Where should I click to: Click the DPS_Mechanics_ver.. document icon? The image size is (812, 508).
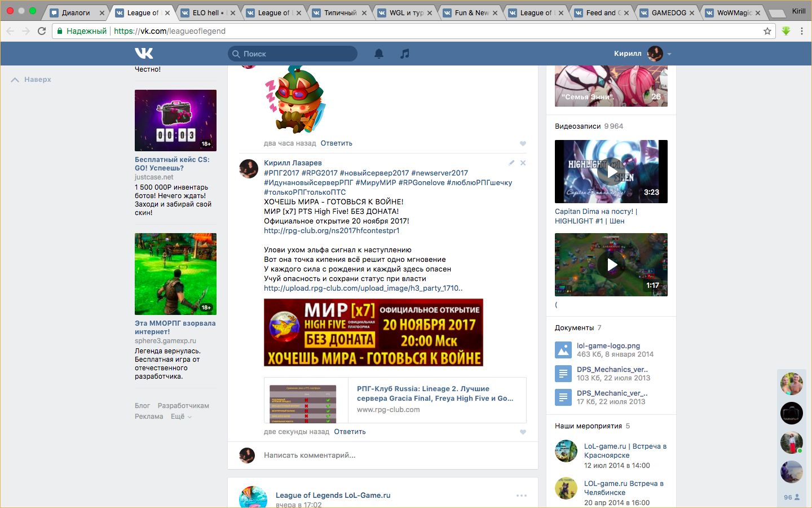(x=563, y=374)
